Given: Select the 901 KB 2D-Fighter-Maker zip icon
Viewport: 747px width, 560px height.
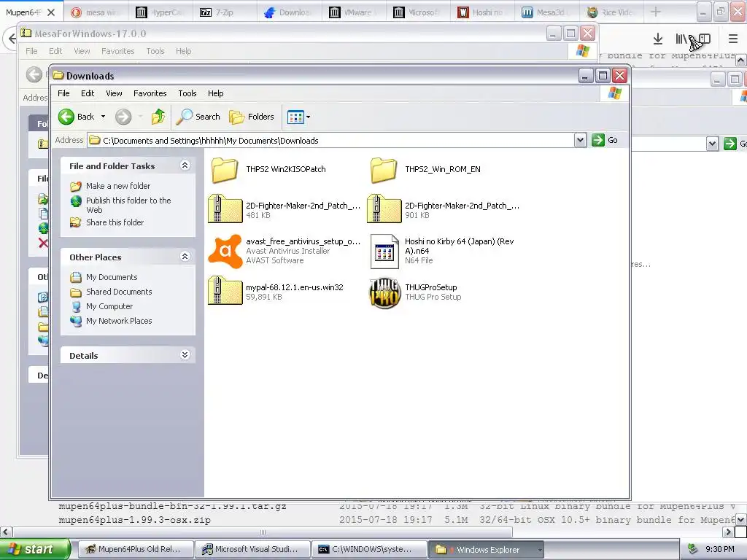Looking at the screenshot, I should click(384, 209).
